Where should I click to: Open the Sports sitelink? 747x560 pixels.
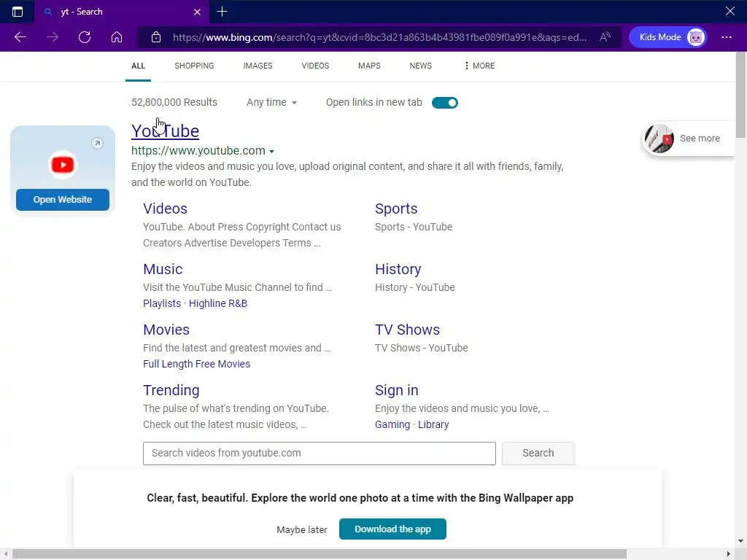point(396,209)
